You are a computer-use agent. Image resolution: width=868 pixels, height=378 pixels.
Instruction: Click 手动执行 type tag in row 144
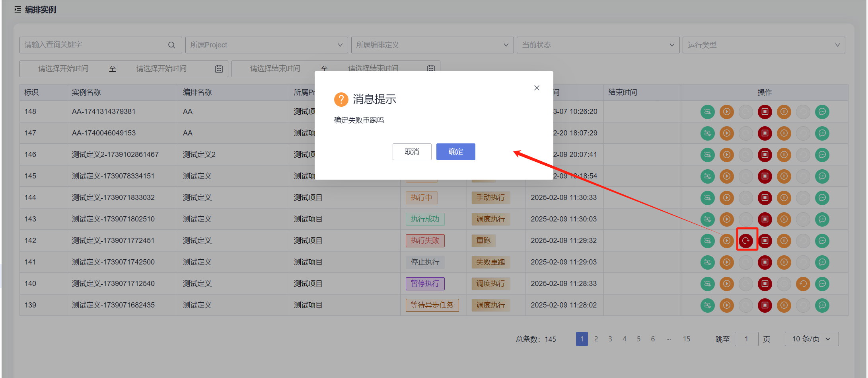pos(490,198)
